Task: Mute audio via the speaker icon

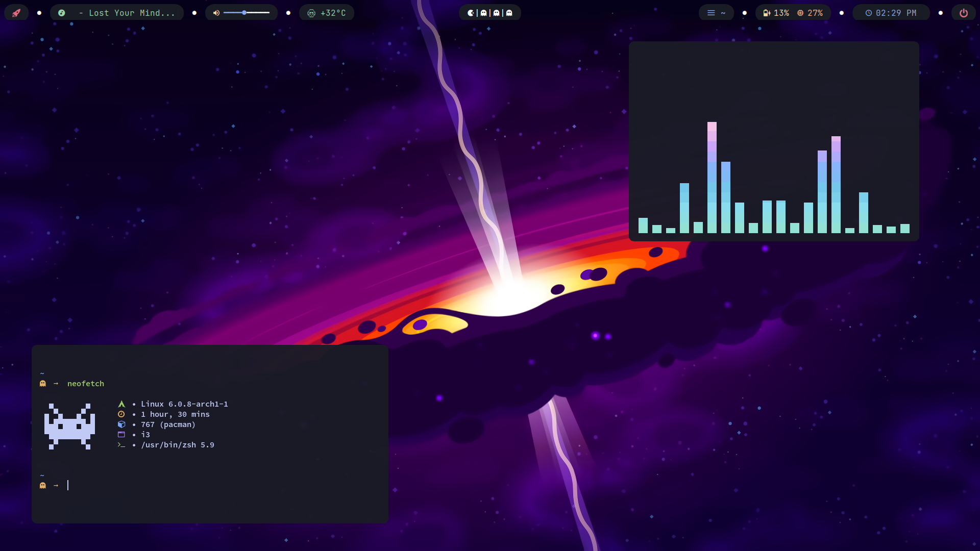Action: 216,13
